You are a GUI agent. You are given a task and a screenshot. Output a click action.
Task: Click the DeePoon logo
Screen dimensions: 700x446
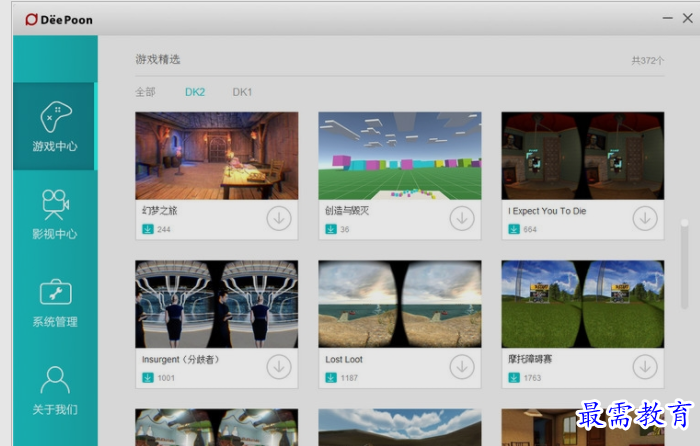(59, 20)
